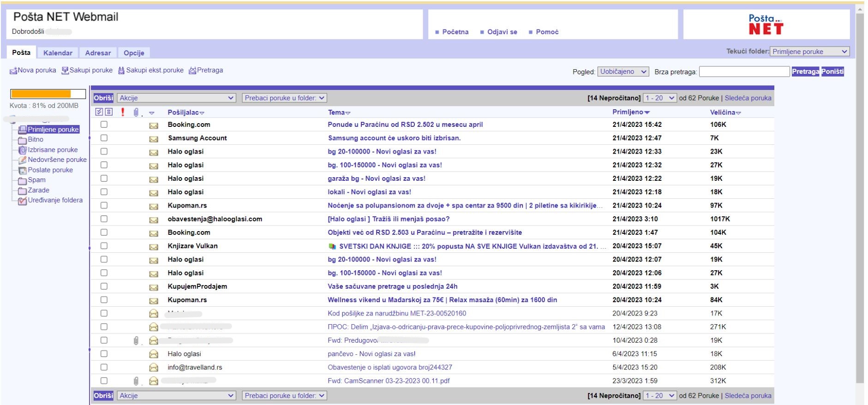Open the Tekući folder dropdown
The width and height of the screenshot is (868, 405).
point(809,52)
